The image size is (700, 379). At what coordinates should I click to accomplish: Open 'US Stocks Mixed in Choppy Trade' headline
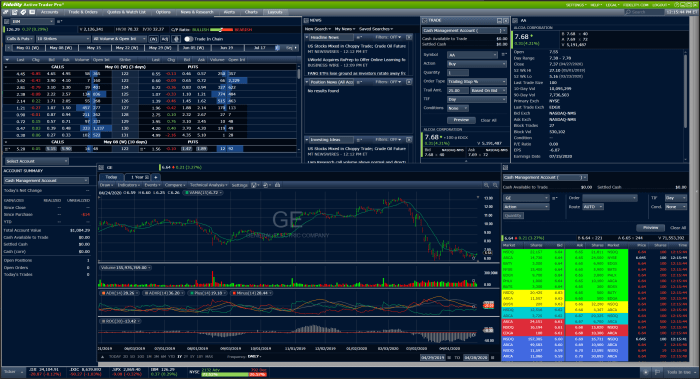[x=357, y=46]
